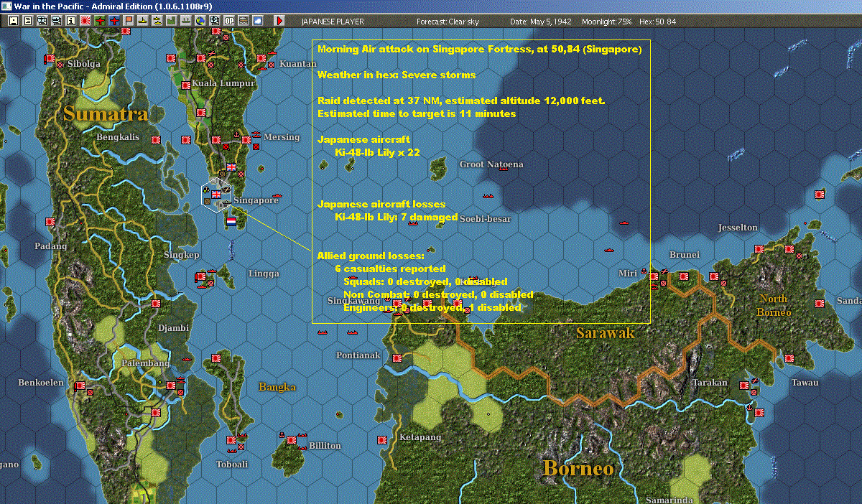Screen dimensions: 862x504
Task: Click the Brunei city label
Action: (x=684, y=255)
